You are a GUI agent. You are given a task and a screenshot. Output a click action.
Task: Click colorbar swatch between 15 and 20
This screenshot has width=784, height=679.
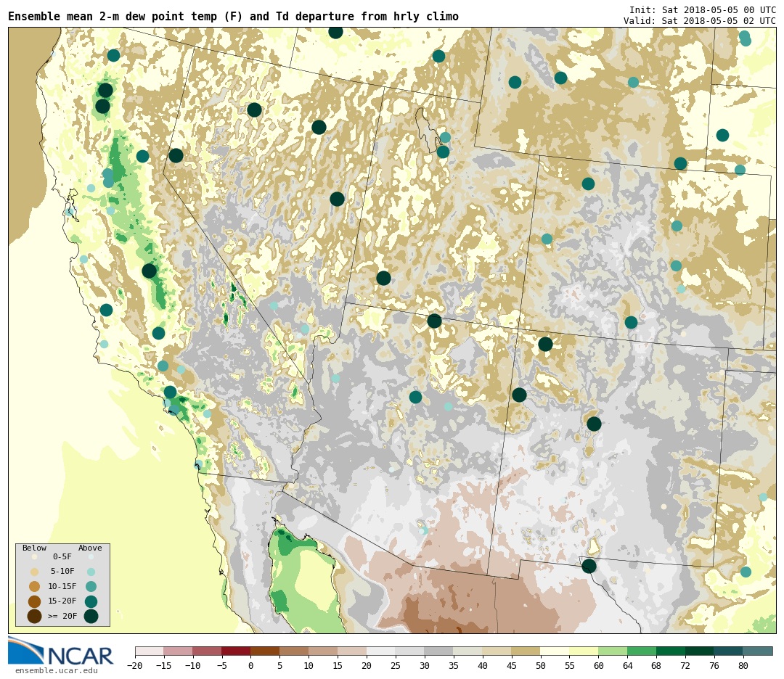(x=353, y=651)
